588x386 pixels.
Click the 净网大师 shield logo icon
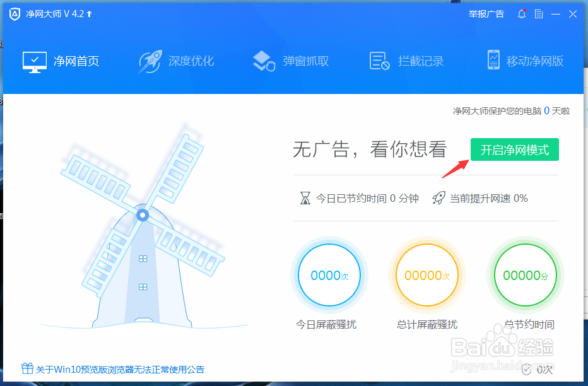click(x=15, y=15)
